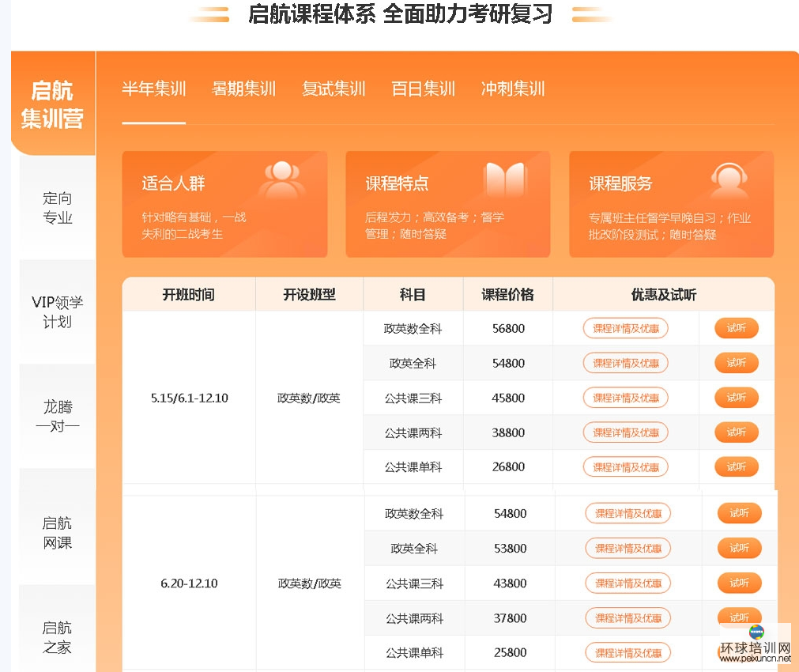
Task: Click the 课程特点 card title
Action: click(397, 183)
